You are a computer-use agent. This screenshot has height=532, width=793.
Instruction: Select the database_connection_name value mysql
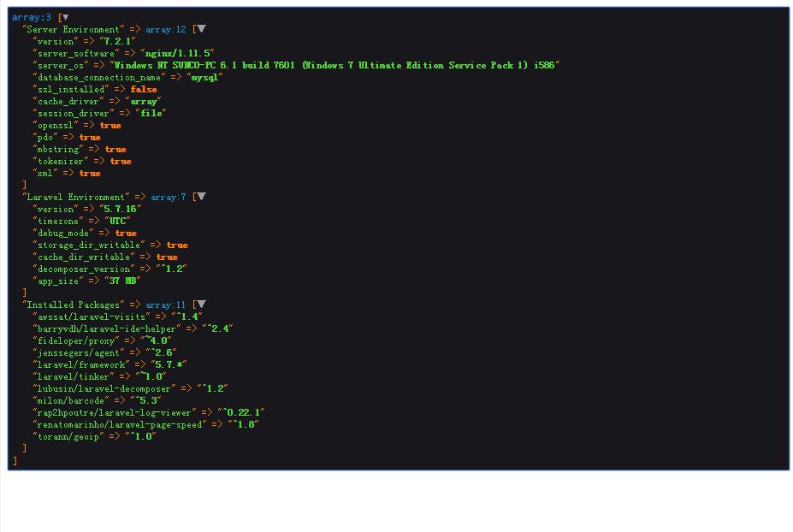(x=206, y=76)
